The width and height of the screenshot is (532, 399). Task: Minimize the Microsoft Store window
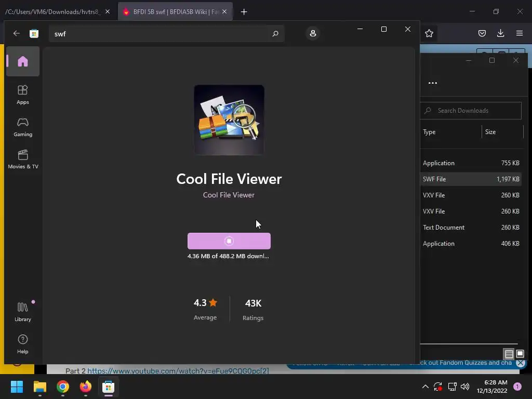coord(360,29)
